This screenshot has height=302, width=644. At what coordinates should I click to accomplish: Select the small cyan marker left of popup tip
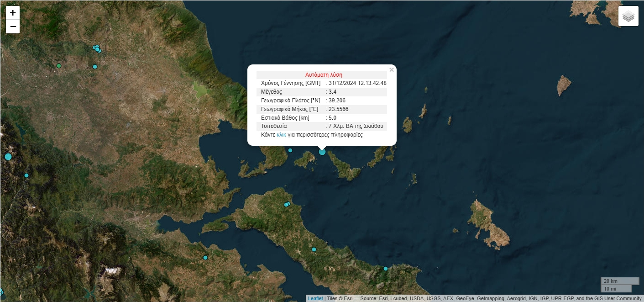pyautogui.click(x=290, y=150)
